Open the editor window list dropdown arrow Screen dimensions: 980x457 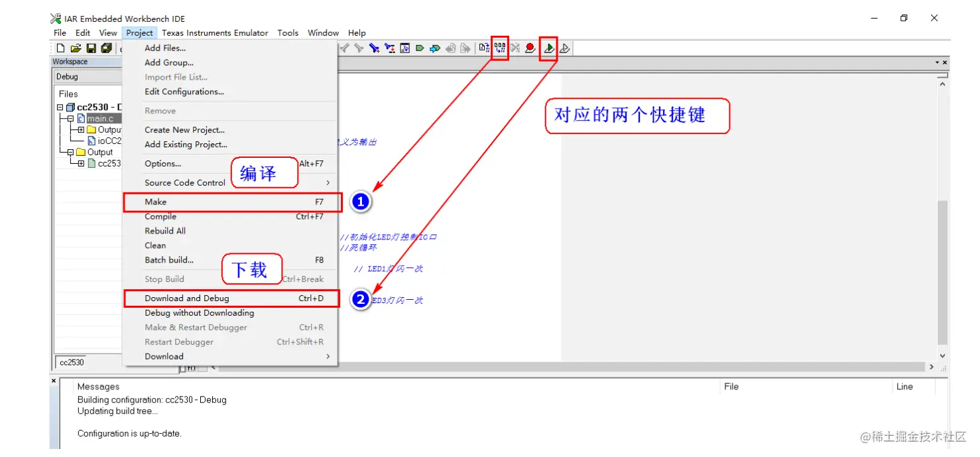click(x=937, y=62)
